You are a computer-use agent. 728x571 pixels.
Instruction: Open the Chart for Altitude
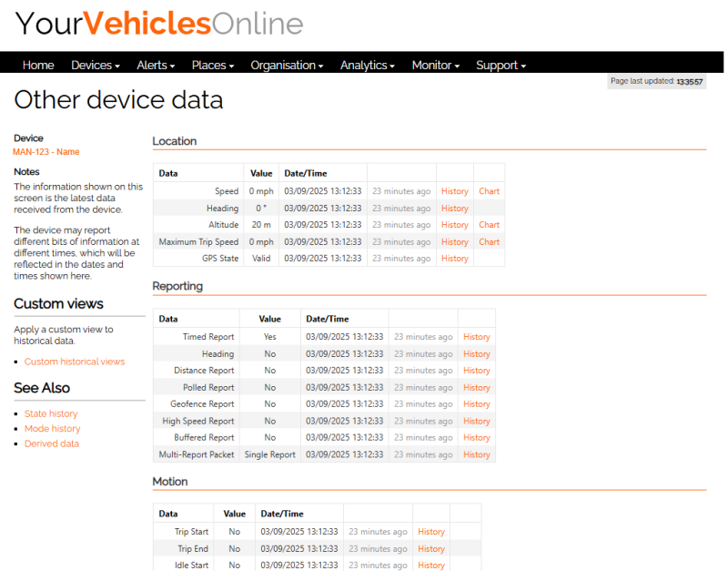click(x=489, y=225)
